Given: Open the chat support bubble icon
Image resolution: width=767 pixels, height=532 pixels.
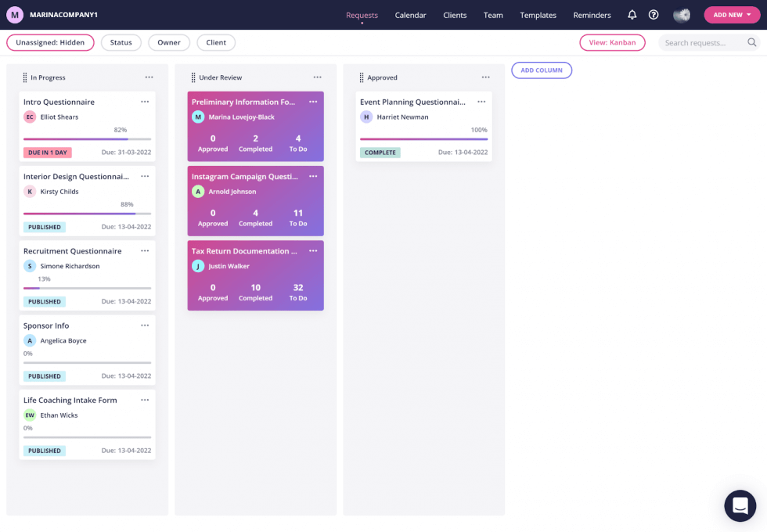Looking at the screenshot, I should point(740,505).
